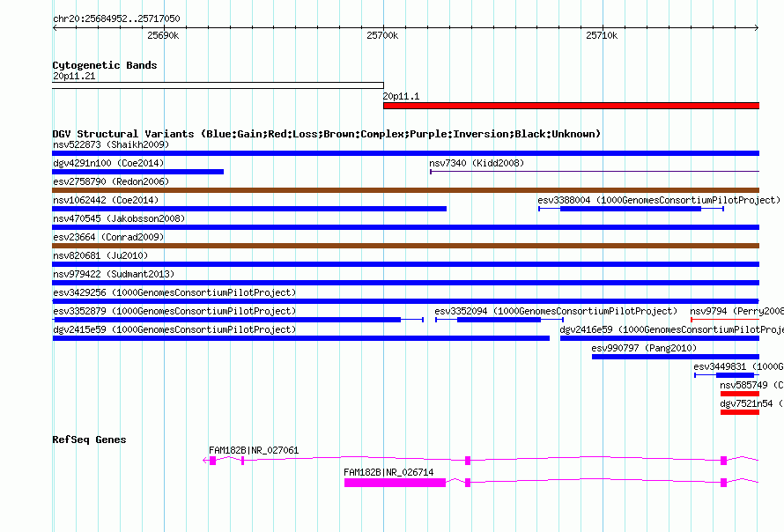Viewport: 784px width, 532px height.
Task: Click the brown esv23664 (Conrad2009) bar
Action: click(405, 246)
